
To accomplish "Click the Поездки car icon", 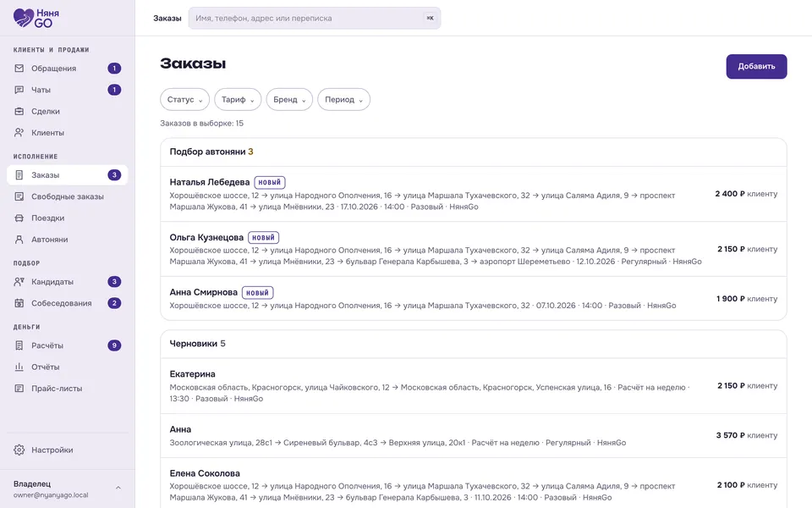I will click(19, 218).
